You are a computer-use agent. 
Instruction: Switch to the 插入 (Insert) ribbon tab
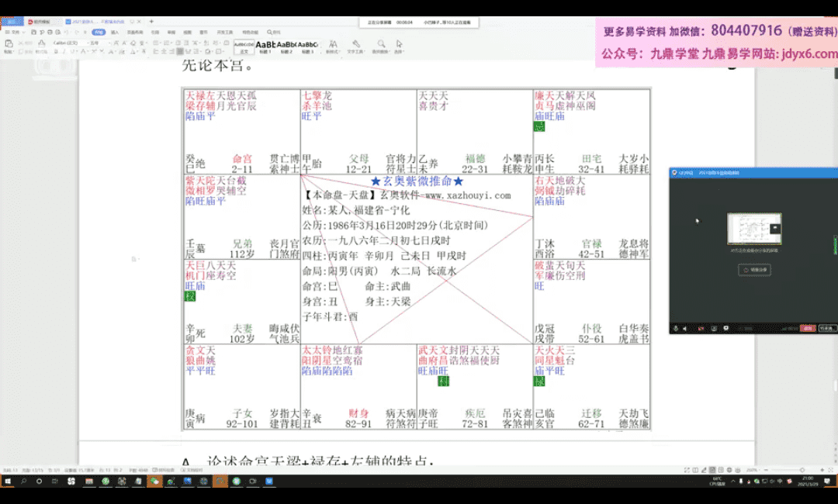[x=115, y=33]
